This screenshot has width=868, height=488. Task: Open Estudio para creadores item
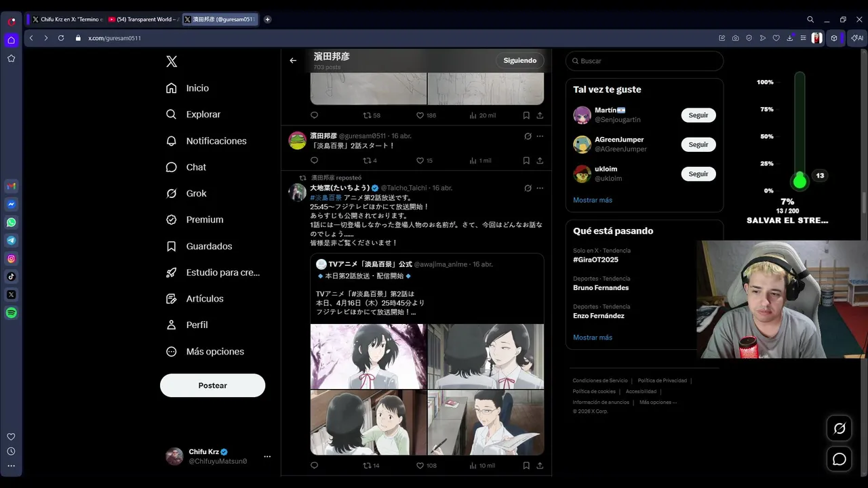214,272
